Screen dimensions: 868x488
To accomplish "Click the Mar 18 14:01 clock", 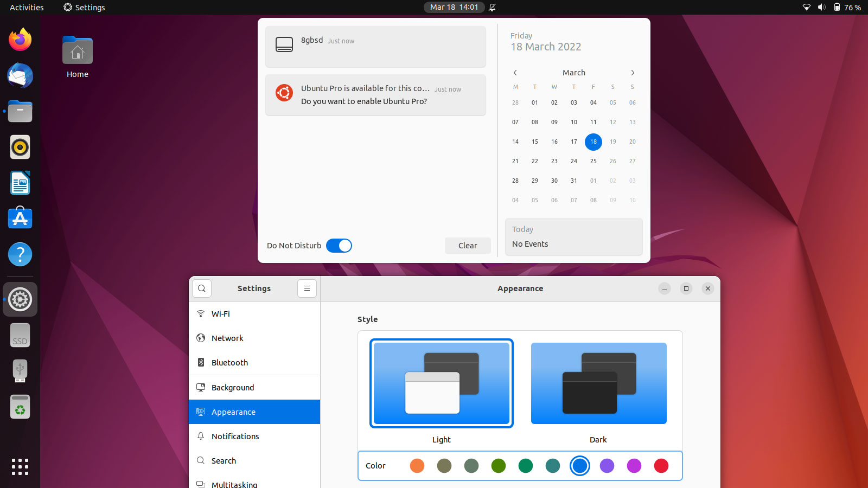I will [x=454, y=7].
